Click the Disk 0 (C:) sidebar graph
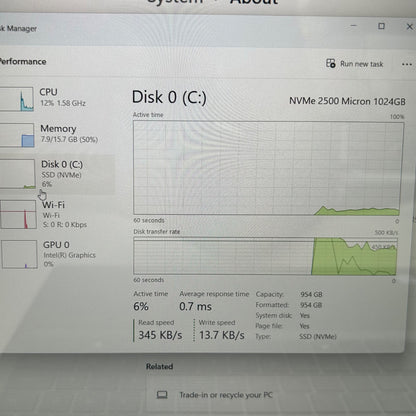Screen dimensions: 416x416 [17, 174]
